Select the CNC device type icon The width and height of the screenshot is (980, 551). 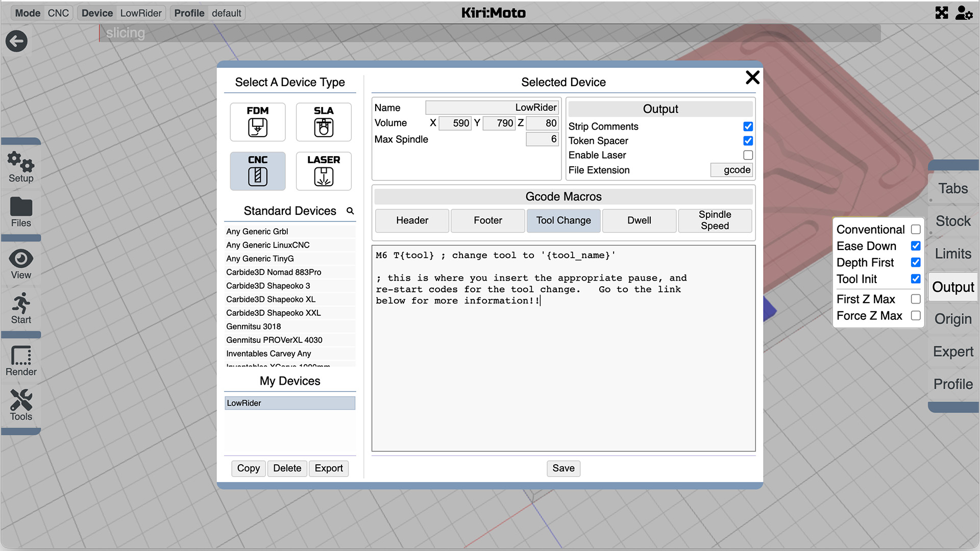pos(258,171)
